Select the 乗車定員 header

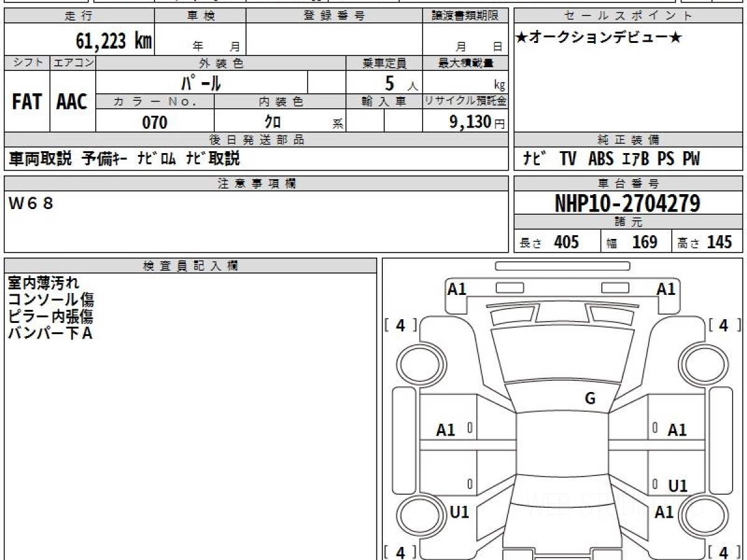click(384, 63)
